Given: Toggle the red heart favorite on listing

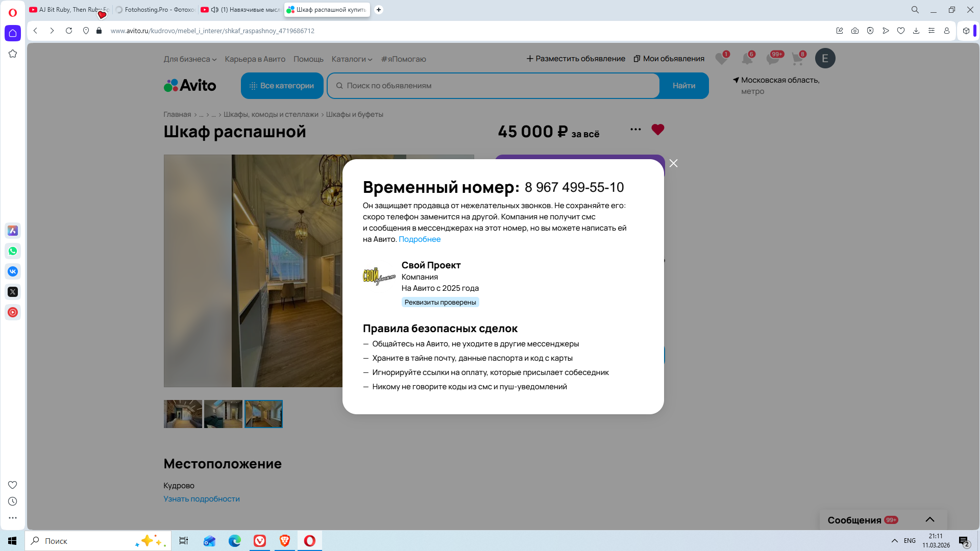Looking at the screenshot, I should pos(657,130).
